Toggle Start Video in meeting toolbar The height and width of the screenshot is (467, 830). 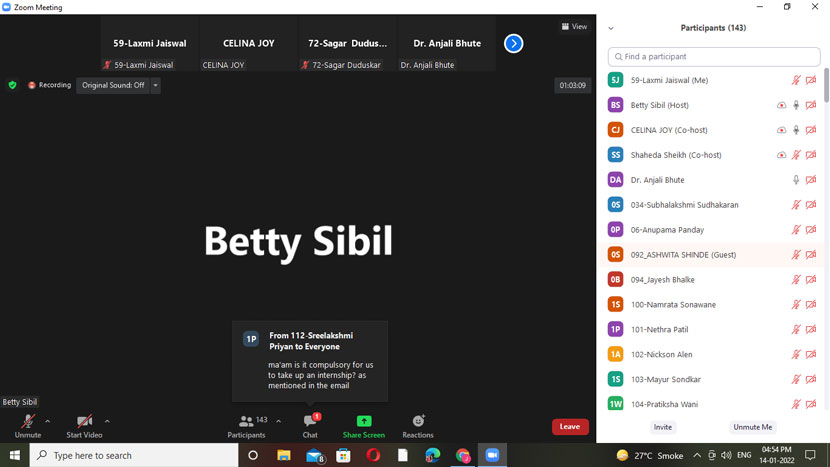[x=84, y=423]
